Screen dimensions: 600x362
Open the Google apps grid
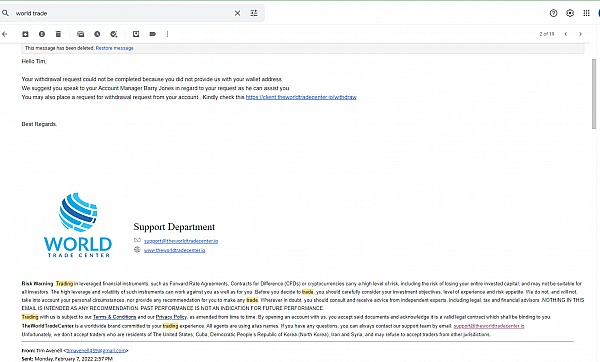586,13
